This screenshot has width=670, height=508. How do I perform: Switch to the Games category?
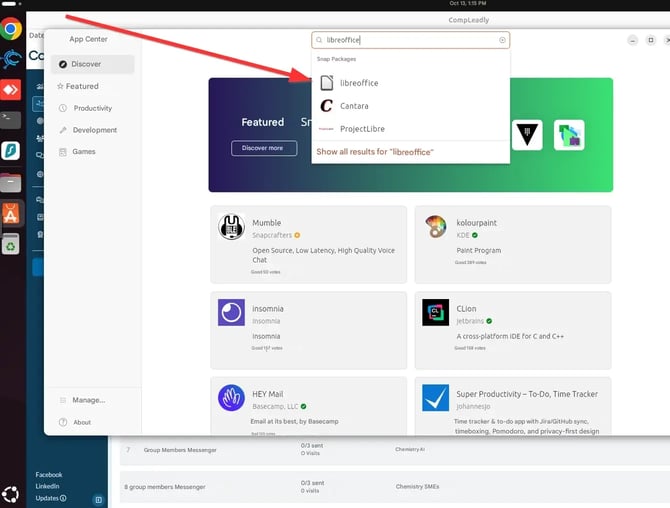[84, 152]
